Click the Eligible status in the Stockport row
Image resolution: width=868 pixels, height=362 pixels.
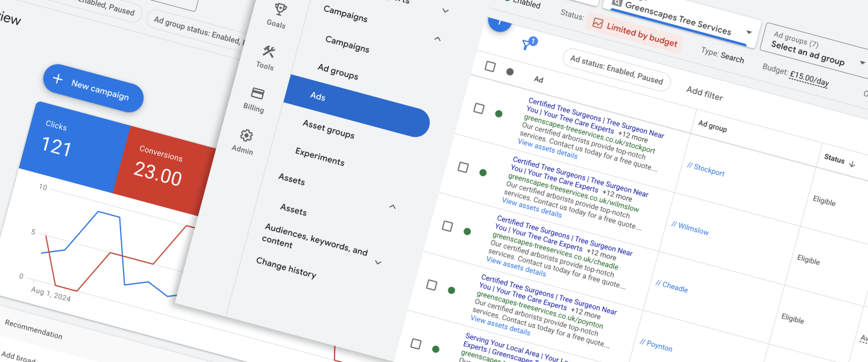[825, 202]
